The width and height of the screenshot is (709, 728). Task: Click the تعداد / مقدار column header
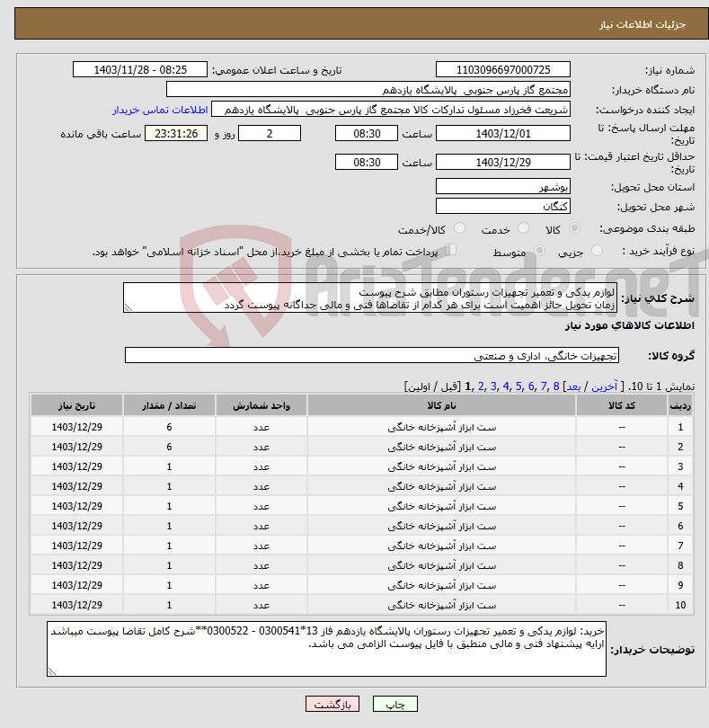pos(169,405)
